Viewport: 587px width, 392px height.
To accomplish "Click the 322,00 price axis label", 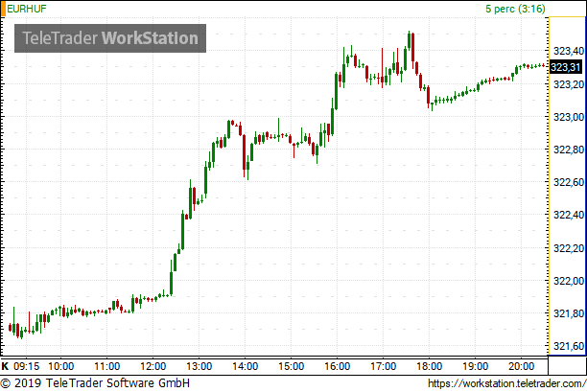I will (569, 281).
